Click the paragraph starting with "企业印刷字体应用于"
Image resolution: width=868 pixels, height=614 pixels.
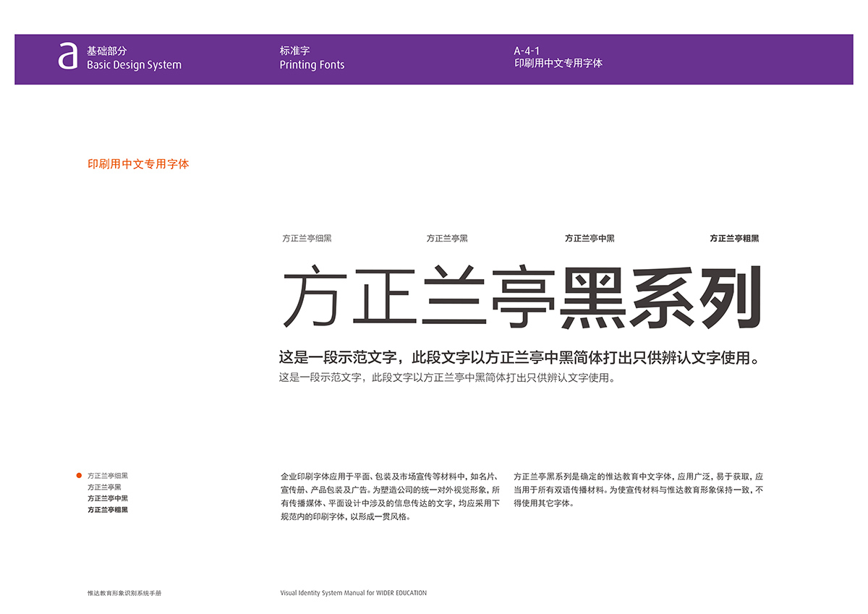point(390,496)
